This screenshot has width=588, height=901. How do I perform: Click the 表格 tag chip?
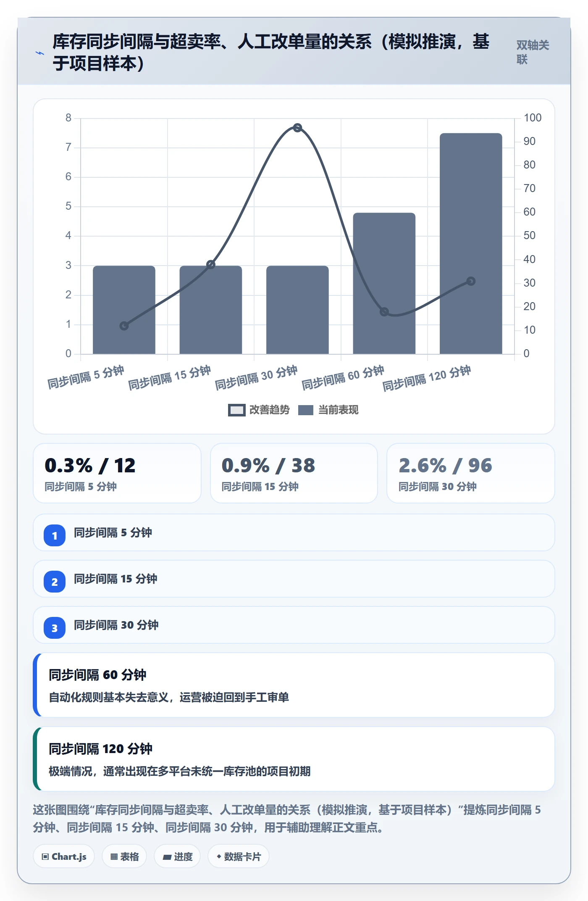[x=124, y=856]
